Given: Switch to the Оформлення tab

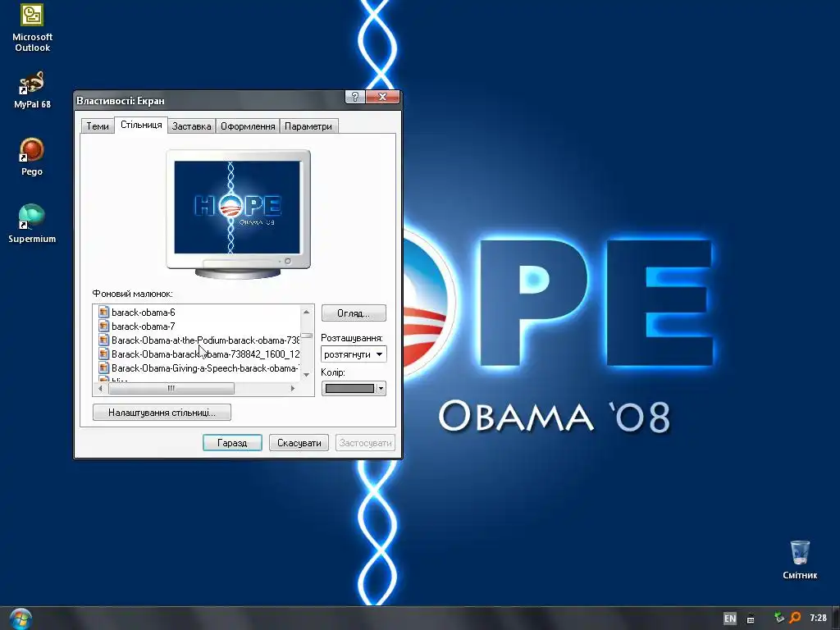Looking at the screenshot, I should point(248,126).
